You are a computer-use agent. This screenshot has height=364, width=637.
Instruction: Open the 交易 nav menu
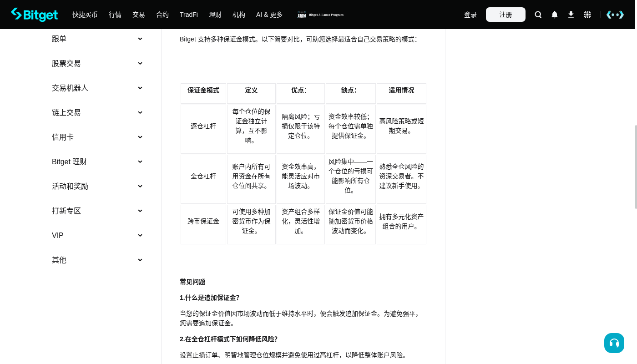pyautogui.click(x=139, y=15)
